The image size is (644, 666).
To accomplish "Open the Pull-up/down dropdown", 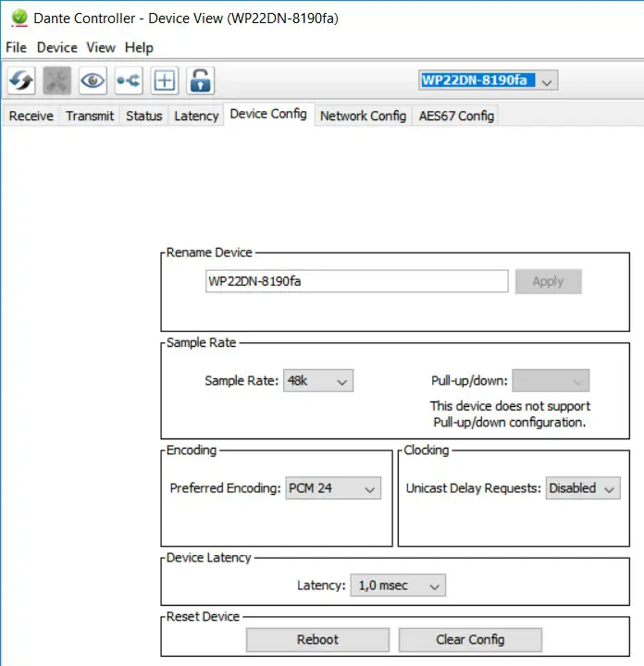I will click(x=551, y=380).
